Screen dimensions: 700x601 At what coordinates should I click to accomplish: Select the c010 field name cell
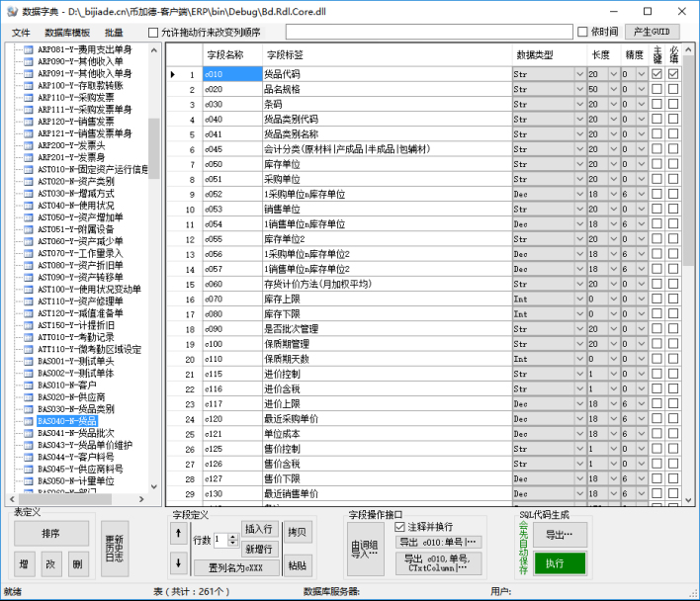point(232,74)
